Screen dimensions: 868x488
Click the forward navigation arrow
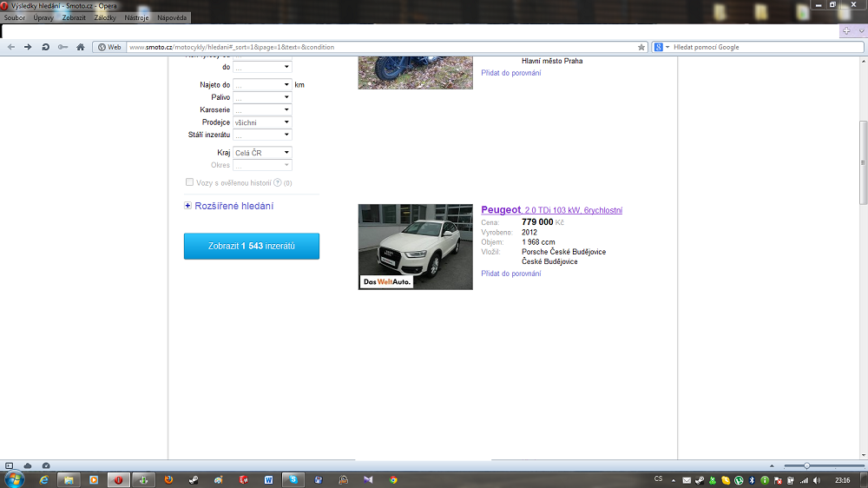tap(28, 47)
